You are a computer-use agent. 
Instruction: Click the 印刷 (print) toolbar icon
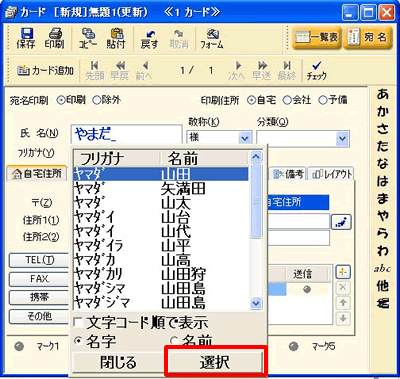coord(54,38)
